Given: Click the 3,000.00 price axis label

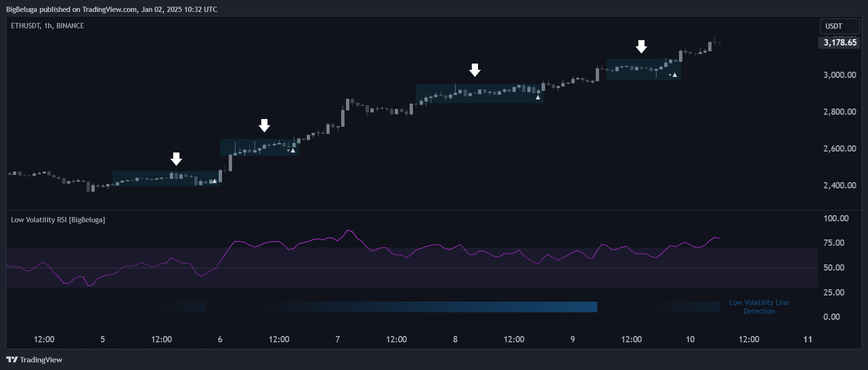Looking at the screenshot, I should (x=839, y=75).
